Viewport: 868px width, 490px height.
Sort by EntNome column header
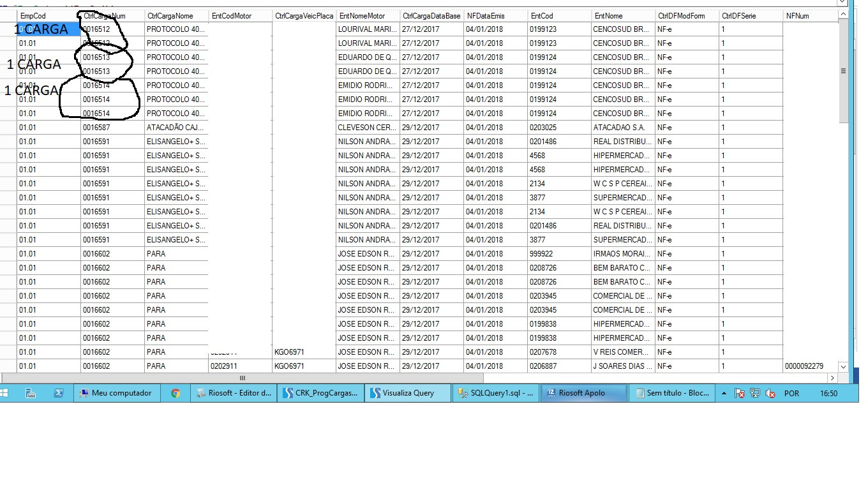coord(623,16)
